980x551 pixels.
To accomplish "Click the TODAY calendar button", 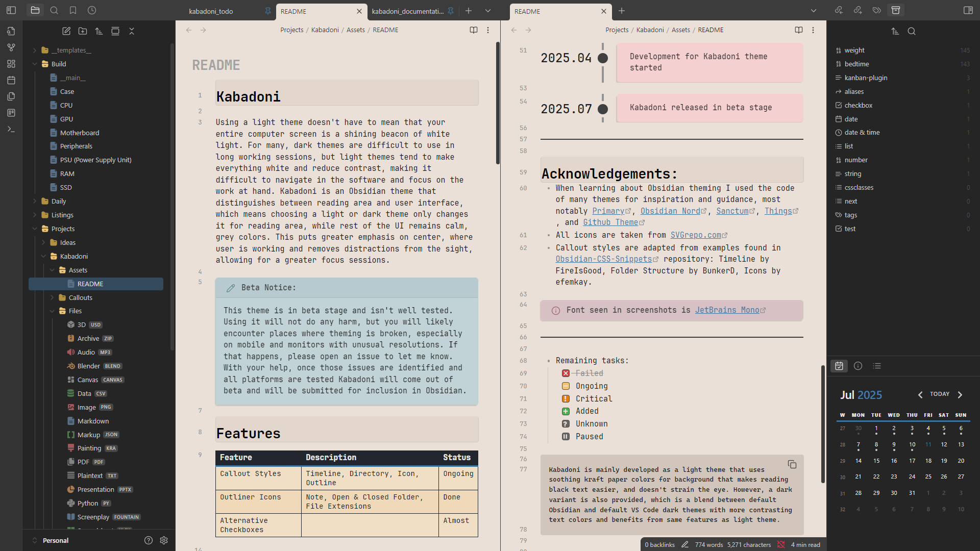I will (939, 394).
